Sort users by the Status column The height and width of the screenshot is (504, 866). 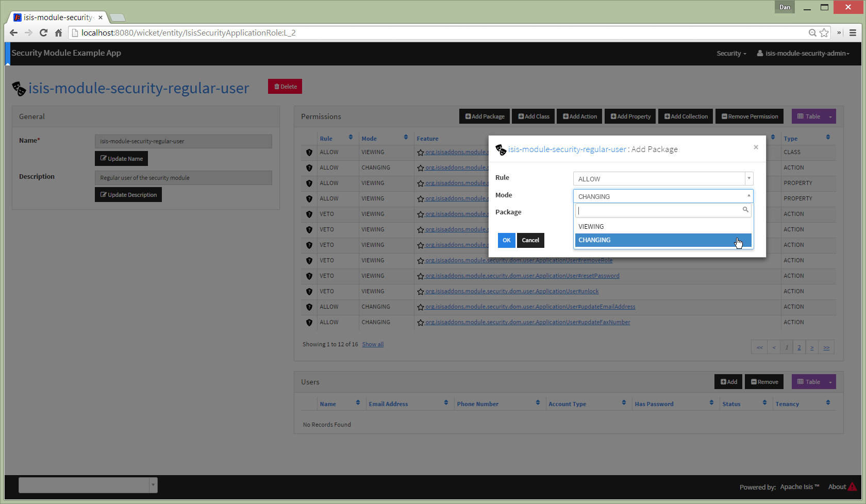(764, 402)
